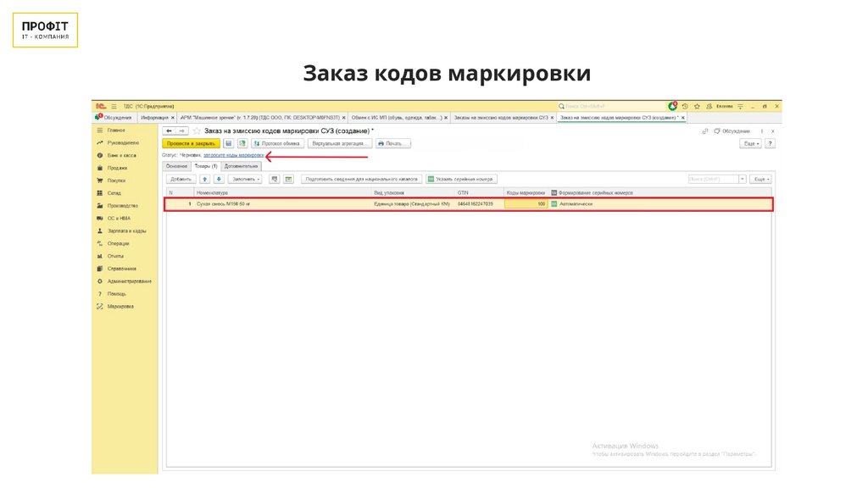This screenshot has width=868, height=488.
Task: Go back with the left arrow
Action: 169,131
